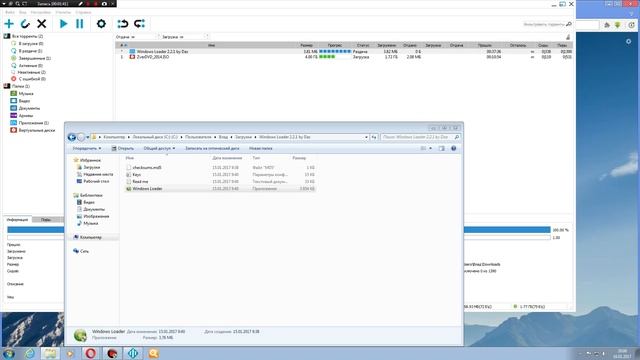Select the 'Активные (0)' filter
640x360 pixels.
tap(30, 65)
